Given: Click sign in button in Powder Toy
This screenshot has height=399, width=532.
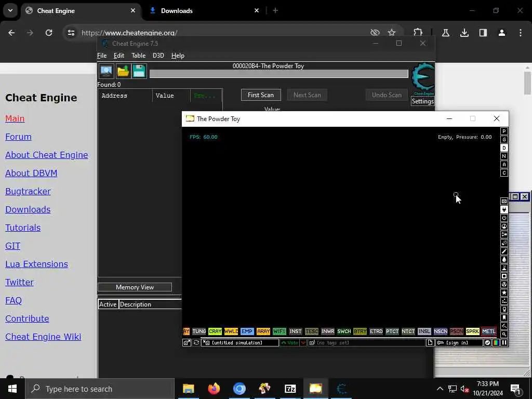Looking at the screenshot, I should tap(459, 343).
